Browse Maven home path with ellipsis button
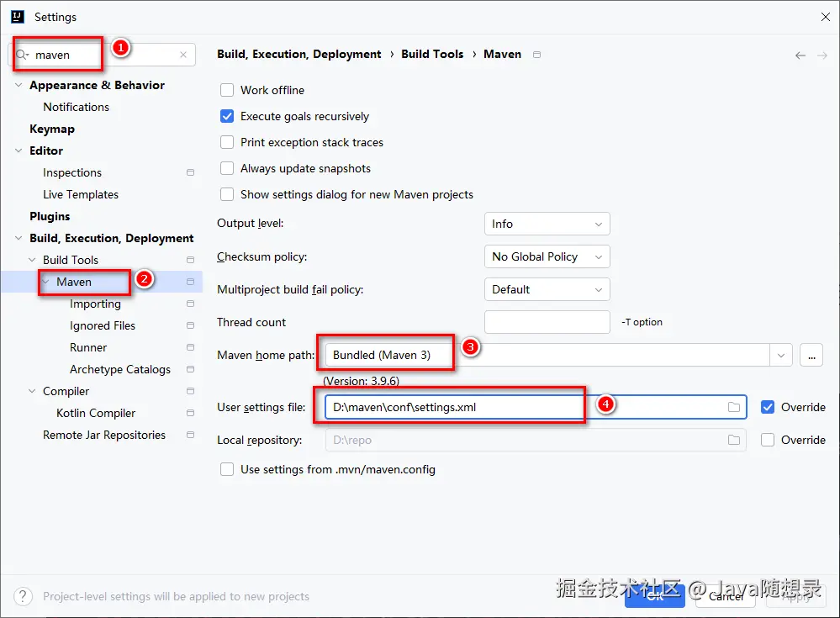Screen dimensions: 840x618 coord(811,355)
